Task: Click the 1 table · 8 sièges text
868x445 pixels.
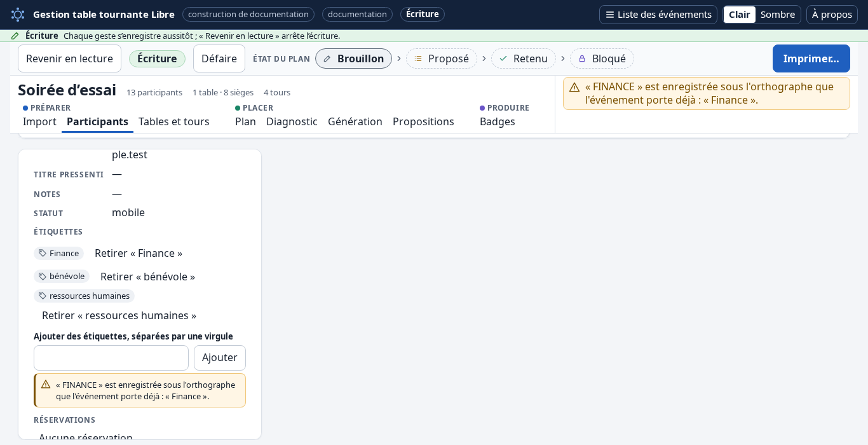Action: (223, 93)
